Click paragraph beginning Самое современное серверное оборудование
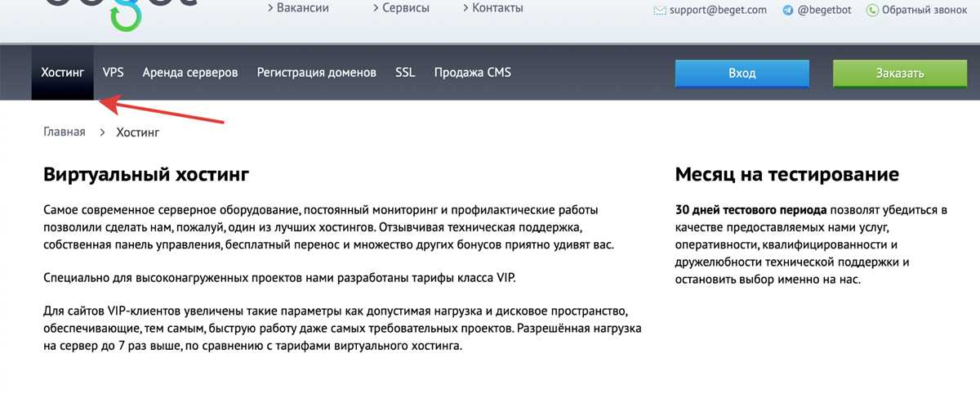The image size is (980, 394). coord(327,227)
